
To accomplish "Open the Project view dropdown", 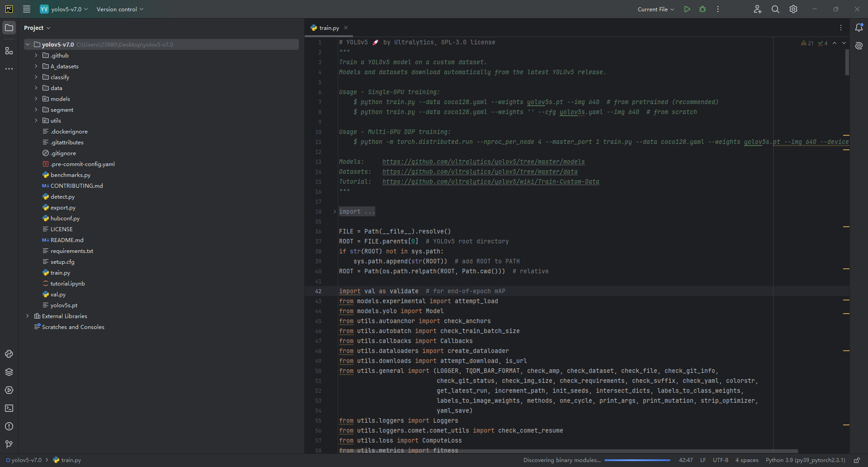I will pyautogui.click(x=37, y=28).
